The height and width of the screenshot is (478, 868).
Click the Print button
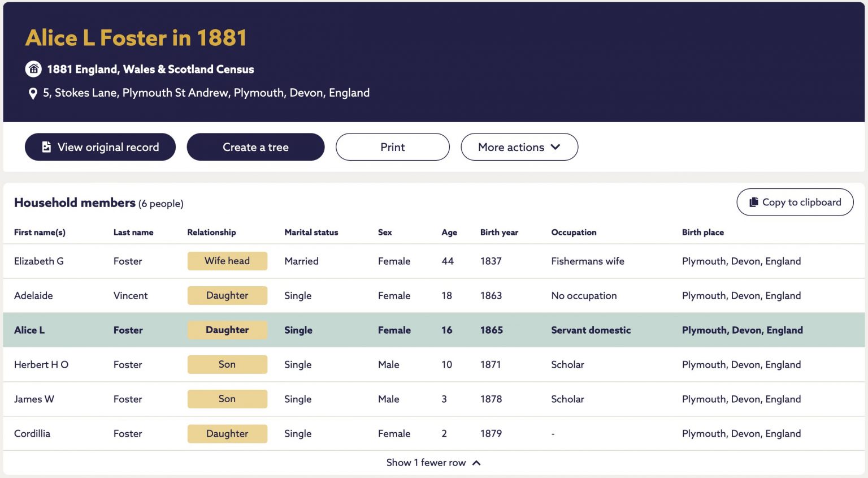[x=393, y=147]
